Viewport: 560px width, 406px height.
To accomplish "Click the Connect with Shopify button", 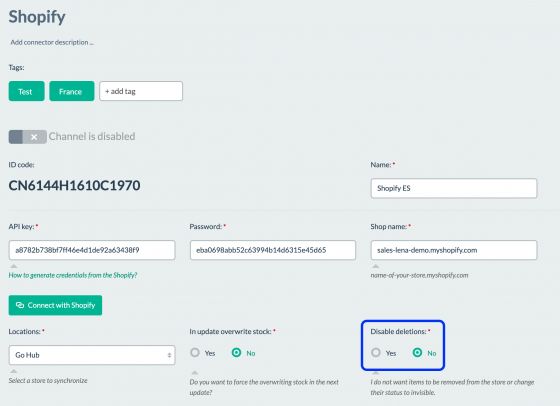I will pos(55,305).
